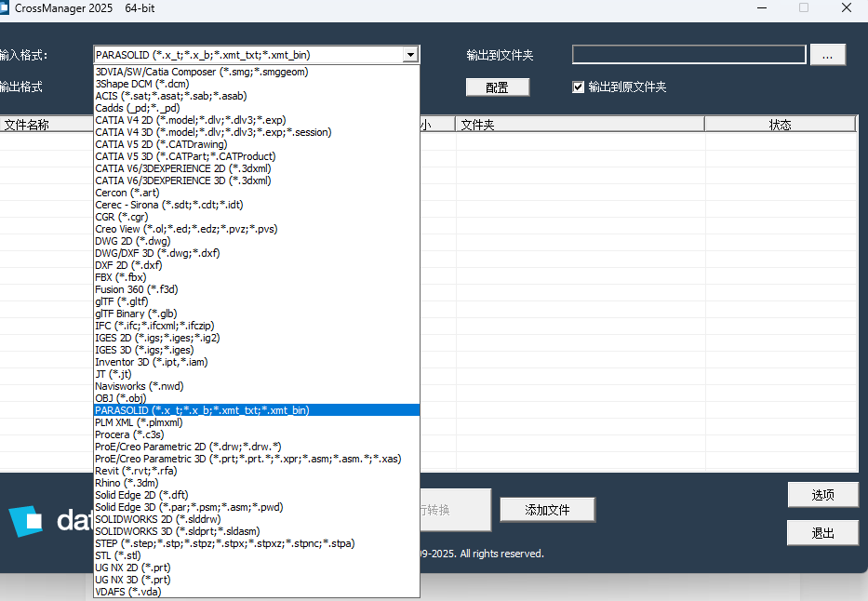Choose glTF Binary (*.glb) format

point(257,314)
